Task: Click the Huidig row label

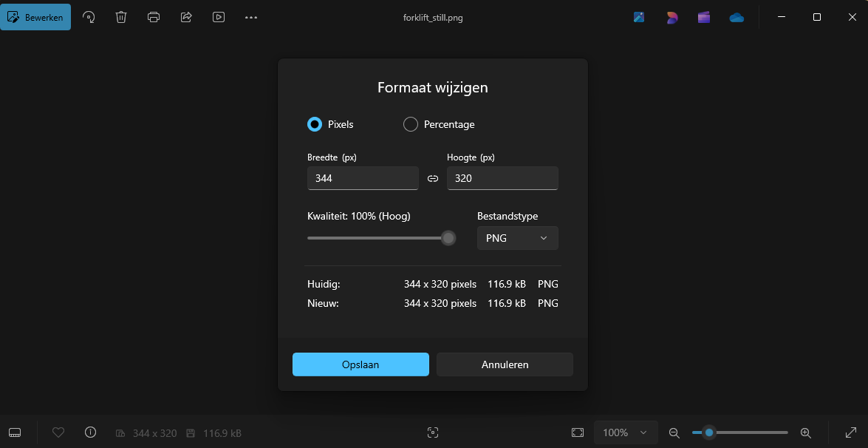Action: (x=324, y=285)
